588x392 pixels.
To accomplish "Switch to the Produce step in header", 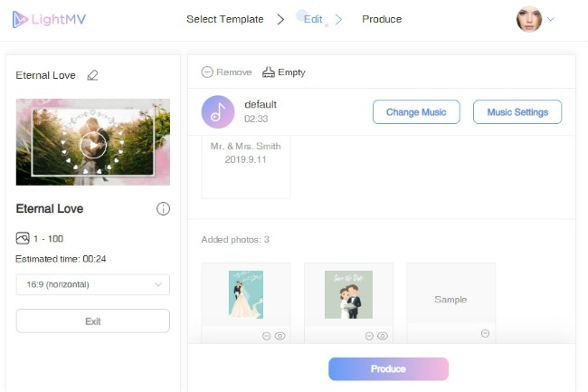I will coord(381,19).
